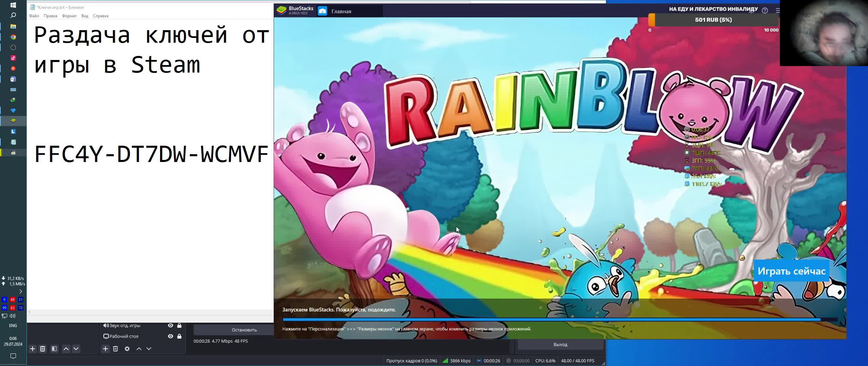The width and height of the screenshot is (868, 366).
Task: Add a new source with plus icon
Action: (105, 349)
